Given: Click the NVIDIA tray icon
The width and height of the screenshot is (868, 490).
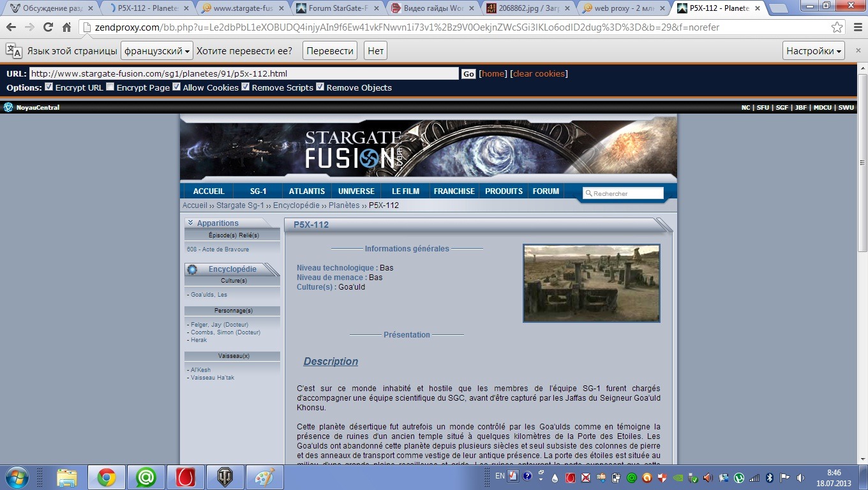Looking at the screenshot, I should [678, 477].
